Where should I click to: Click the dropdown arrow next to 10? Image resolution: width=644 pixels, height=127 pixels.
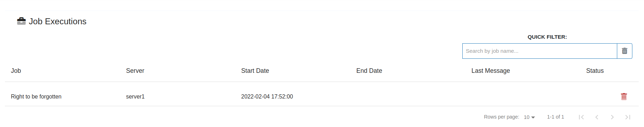click(533, 118)
